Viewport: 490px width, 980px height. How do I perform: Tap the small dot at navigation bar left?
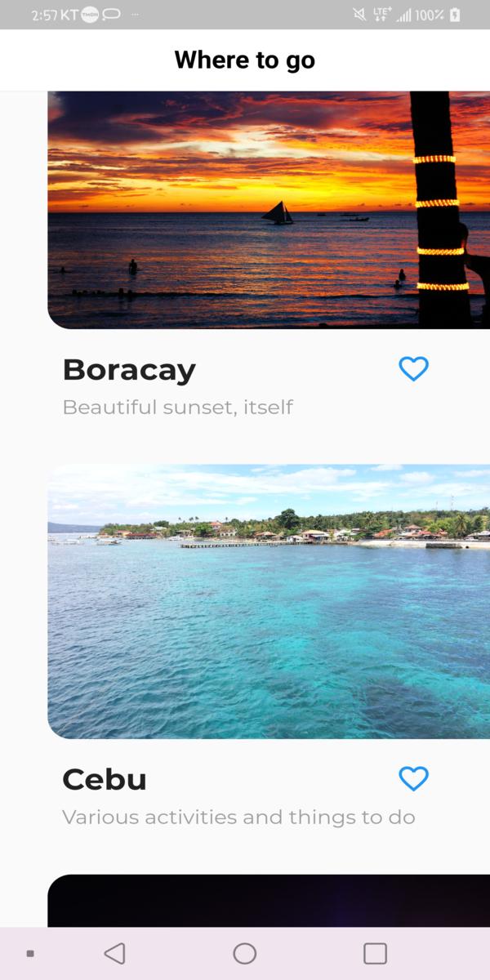30,953
